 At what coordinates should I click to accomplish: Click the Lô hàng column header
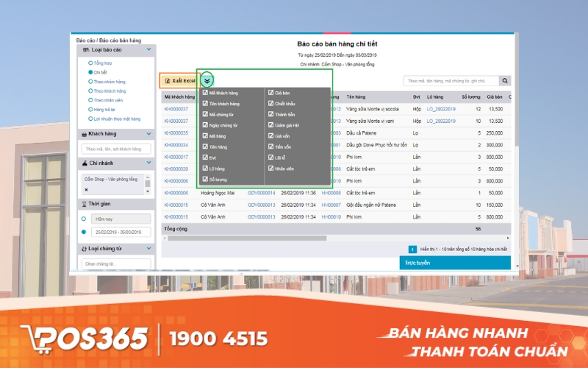pyautogui.click(x=435, y=97)
